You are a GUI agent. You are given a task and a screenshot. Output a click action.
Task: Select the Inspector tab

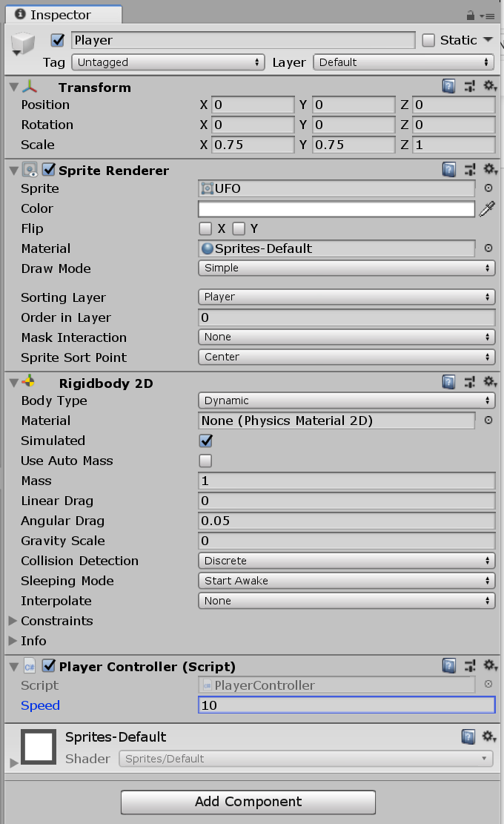[64, 15]
